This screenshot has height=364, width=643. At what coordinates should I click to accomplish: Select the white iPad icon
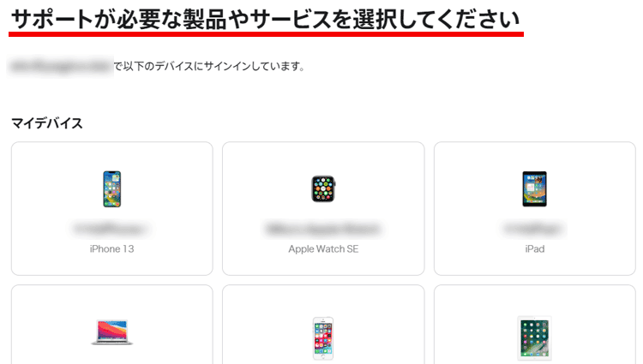534,338
